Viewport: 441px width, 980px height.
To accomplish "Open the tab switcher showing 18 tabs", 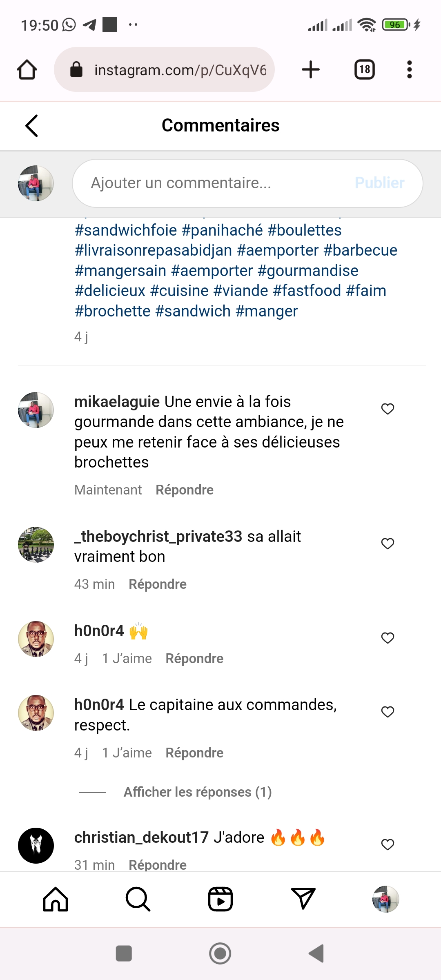I will [364, 69].
